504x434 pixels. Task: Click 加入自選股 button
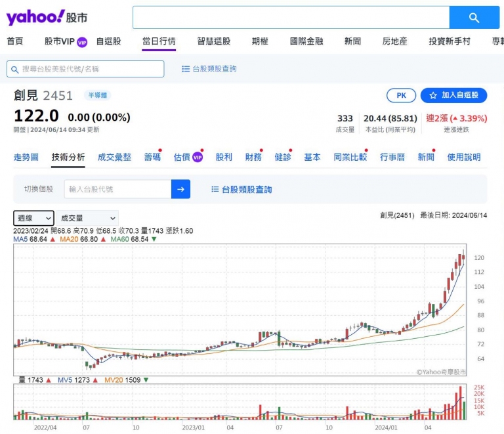(453, 95)
